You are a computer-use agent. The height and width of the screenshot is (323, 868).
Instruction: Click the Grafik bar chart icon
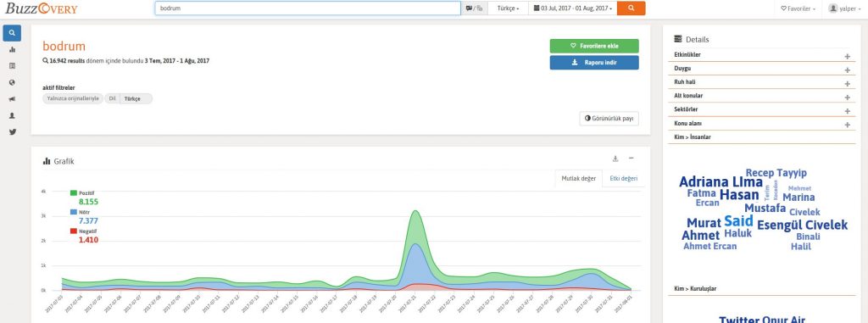coord(47,161)
